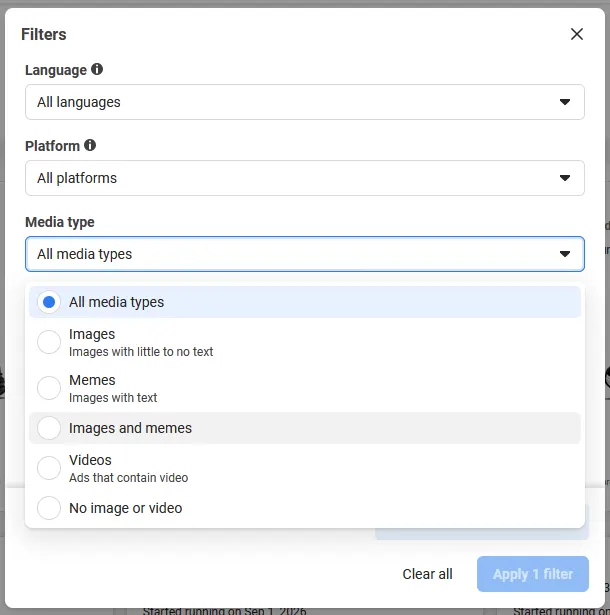610x615 pixels.
Task: Click the Filters dialog title
Action: click(44, 35)
